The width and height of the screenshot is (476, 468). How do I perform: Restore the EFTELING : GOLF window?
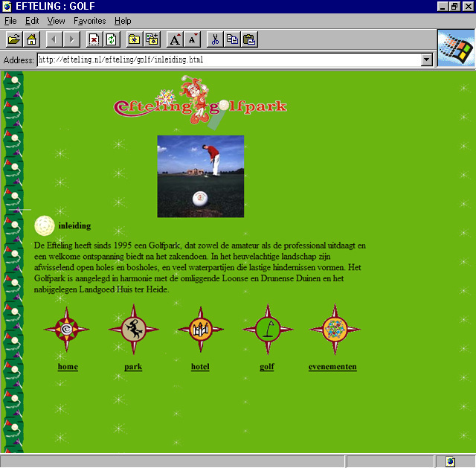(454, 7)
